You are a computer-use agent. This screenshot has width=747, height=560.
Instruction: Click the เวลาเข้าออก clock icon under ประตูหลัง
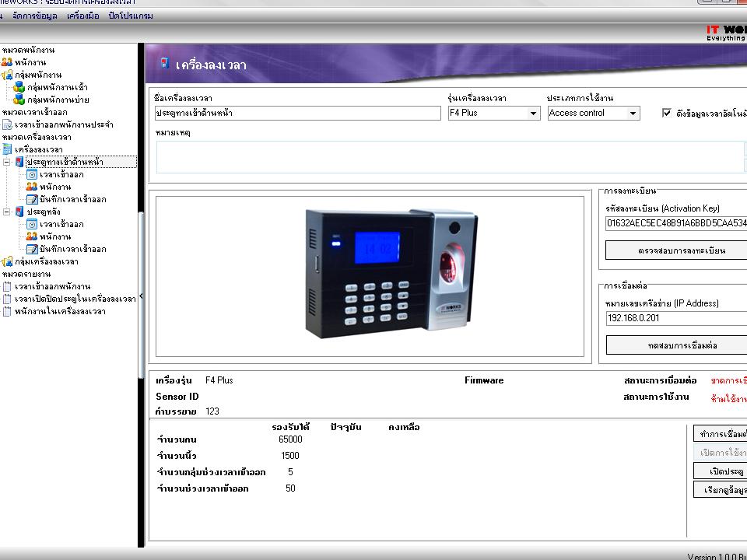[x=32, y=224]
